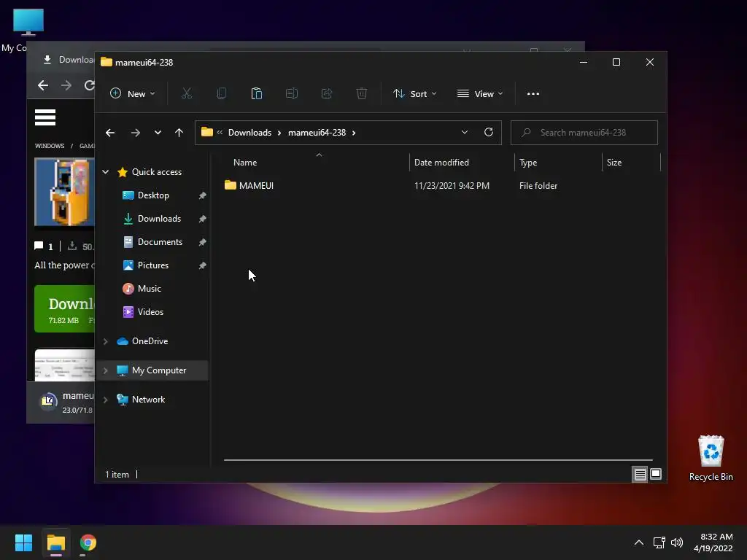
Task: Open the See more three-dots menu
Action: click(533, 94)
